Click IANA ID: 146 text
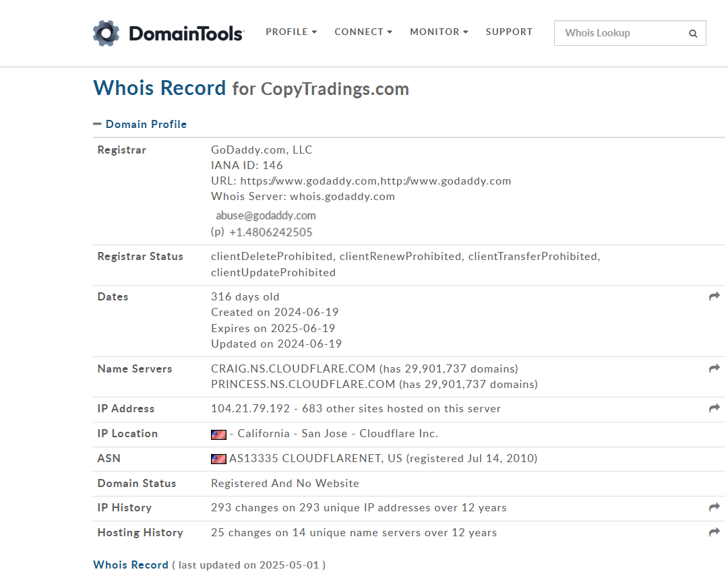The height and width of the screenshot is (578, 728). [247, 165]
